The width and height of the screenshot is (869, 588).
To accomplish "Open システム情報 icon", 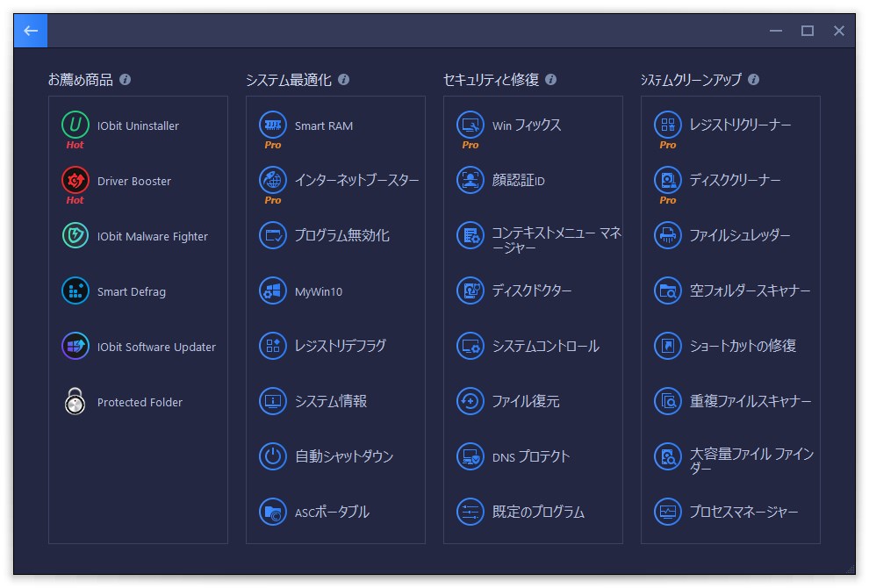I will pos(273,401).
